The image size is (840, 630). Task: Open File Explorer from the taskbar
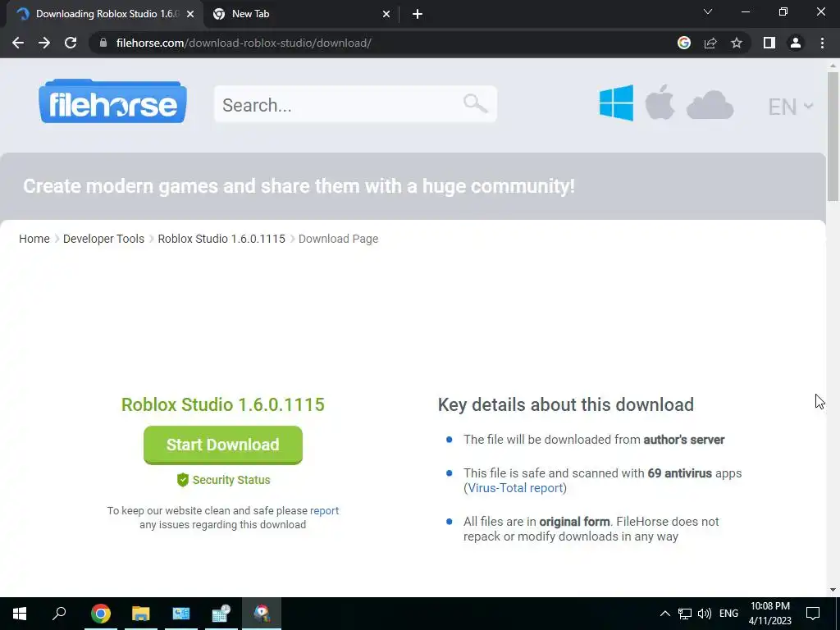tap(141, 614)
